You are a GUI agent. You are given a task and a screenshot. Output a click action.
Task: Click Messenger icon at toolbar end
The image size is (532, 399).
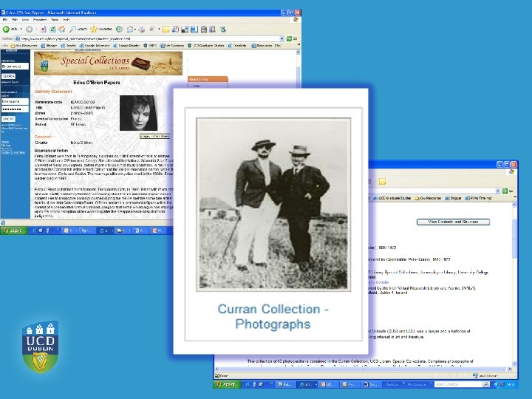point(223,30)
